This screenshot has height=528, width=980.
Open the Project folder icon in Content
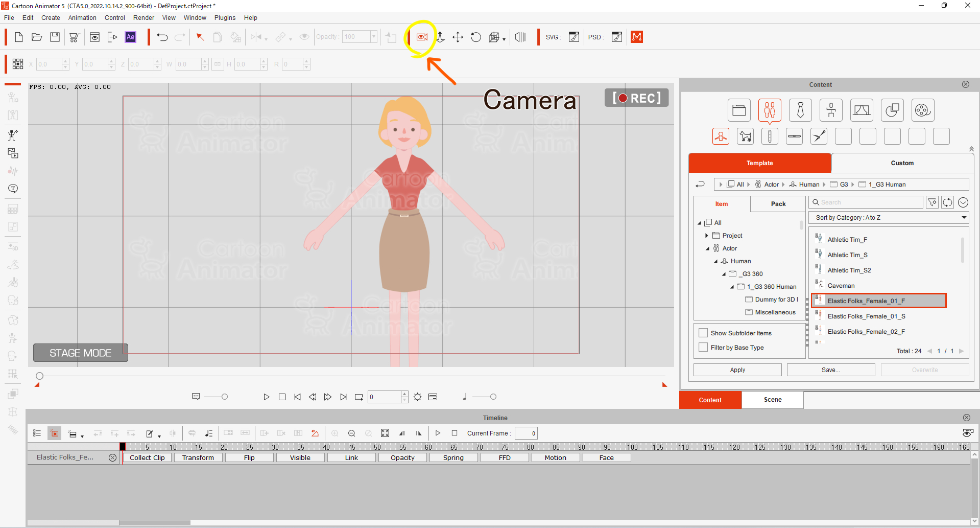tap(739, 110)
